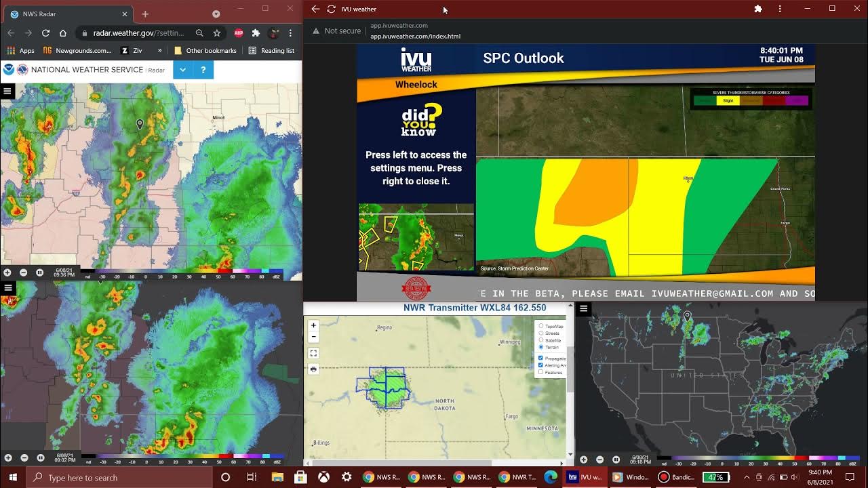Open the Windows Start menu

[x=13, y=477]
